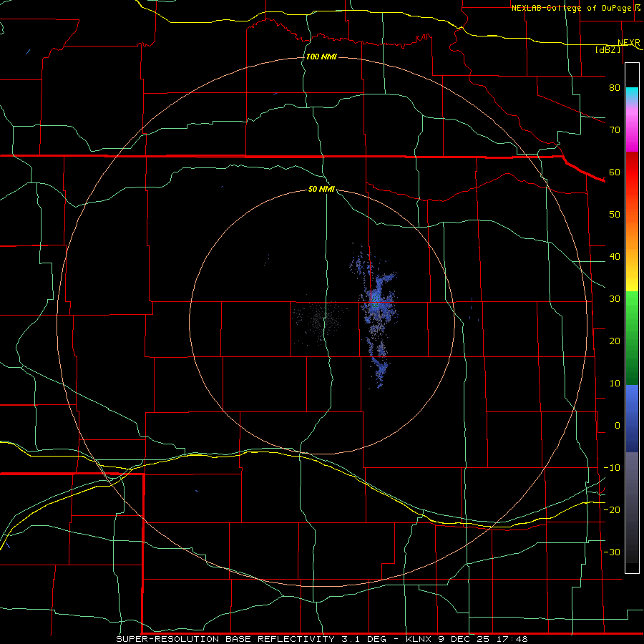Viewport: 644px width, 644px height.
Task: Click the -30 value on the dBZ scale
Action: pos(612,552)
